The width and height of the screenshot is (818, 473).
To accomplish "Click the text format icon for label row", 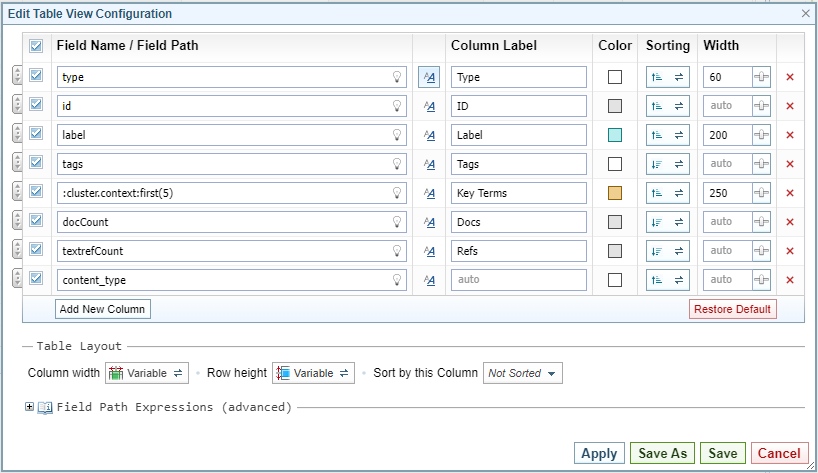I will 429,135.
